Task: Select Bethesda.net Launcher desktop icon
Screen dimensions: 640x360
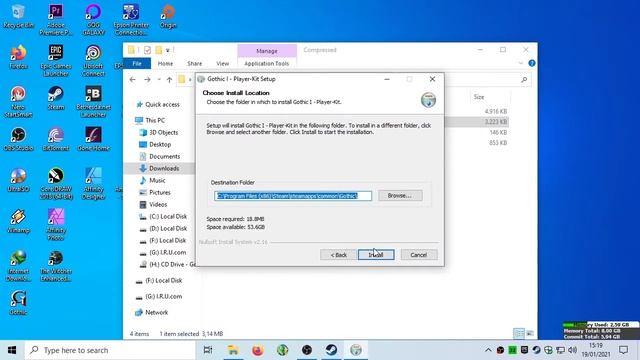Action: 93,102
